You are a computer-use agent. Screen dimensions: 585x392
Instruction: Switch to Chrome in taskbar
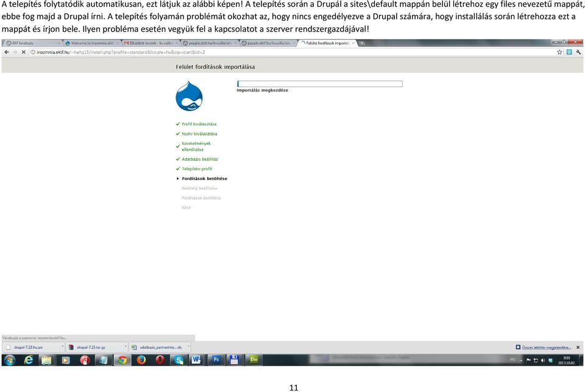point(122,360)
